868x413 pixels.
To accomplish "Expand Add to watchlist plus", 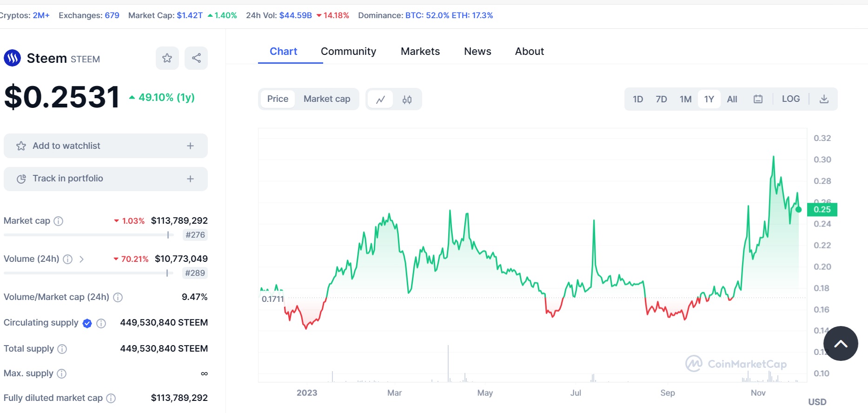I will pyautogui.click(x=190, y=146).
